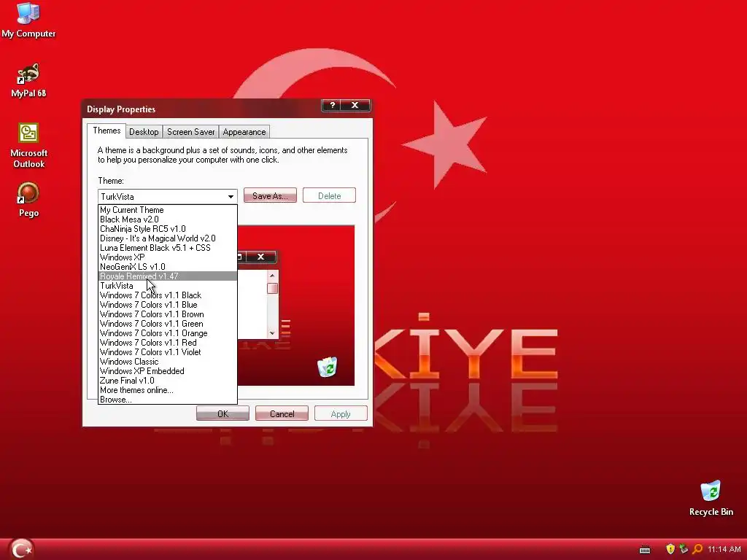Choose Windows 7 Colors v1.1 Brown
The height and width of the screenshot is (560, 747).
[x=168, y=314]
